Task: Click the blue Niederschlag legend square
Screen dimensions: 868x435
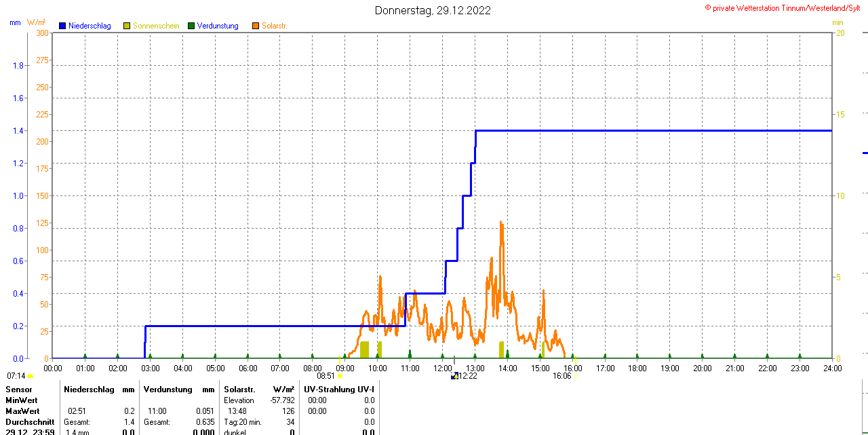Action: pos(63,26)
